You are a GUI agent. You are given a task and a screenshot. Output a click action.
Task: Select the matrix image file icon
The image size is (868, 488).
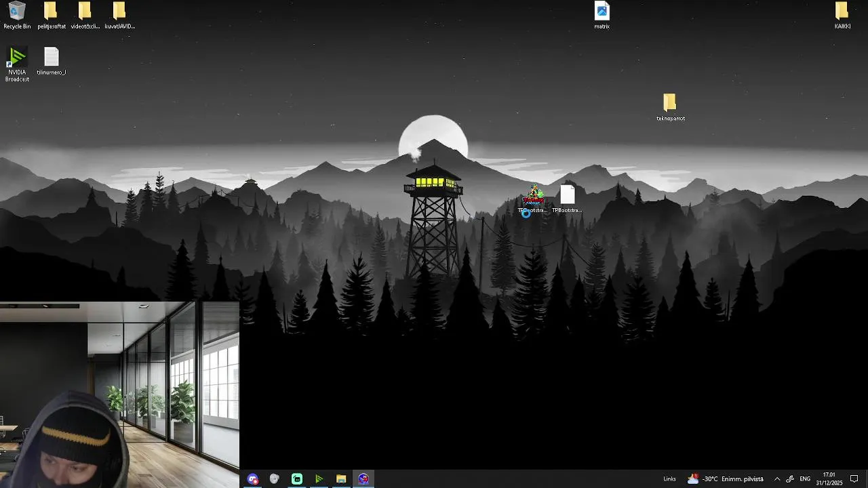click(x=601, y=16)
